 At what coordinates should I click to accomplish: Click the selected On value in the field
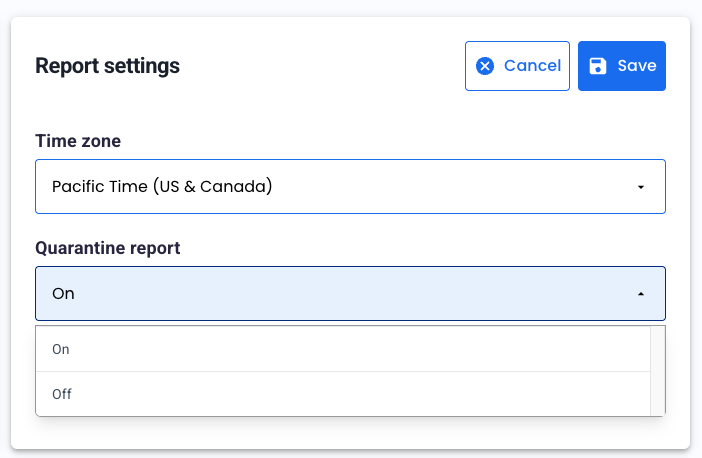point(63,294)
